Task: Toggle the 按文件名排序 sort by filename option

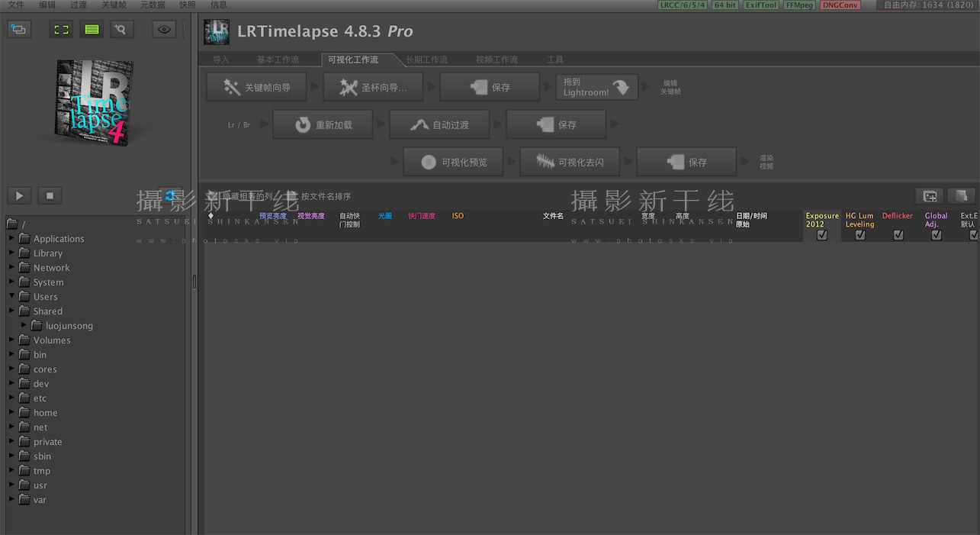Action: (320, 196)
